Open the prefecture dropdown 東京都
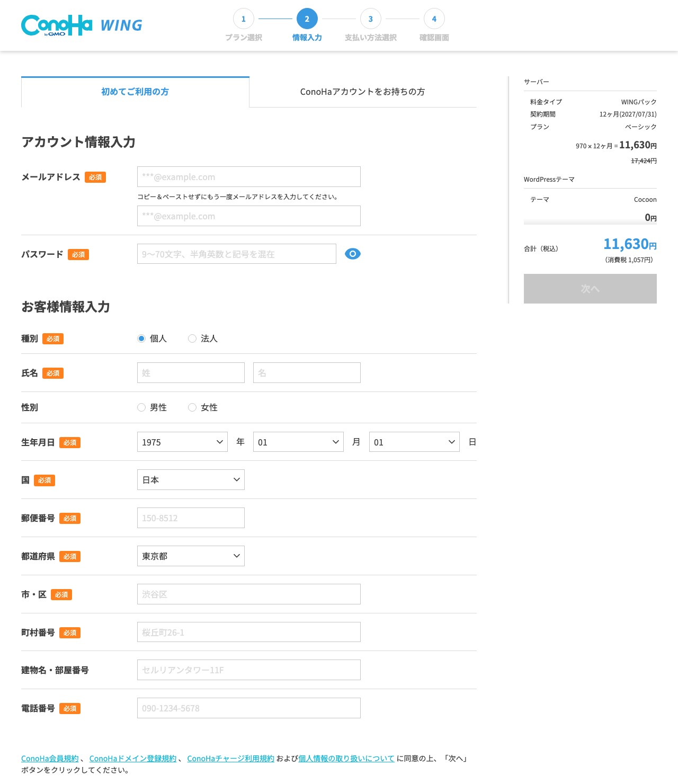The height and width of the screenshot is (784, 678). pyautogui.click(x=191, y=556)
